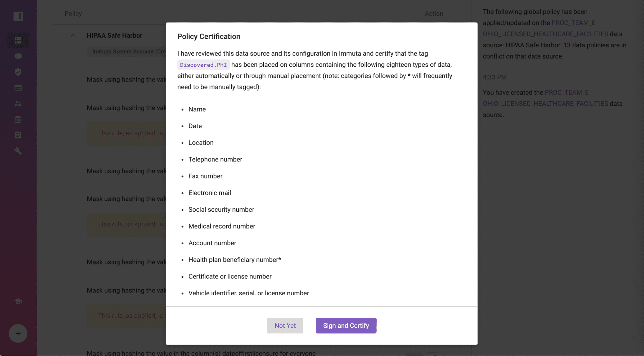Open the people icon in sidebar
This screenshot has height=356, width=644.
click(18, 103)
